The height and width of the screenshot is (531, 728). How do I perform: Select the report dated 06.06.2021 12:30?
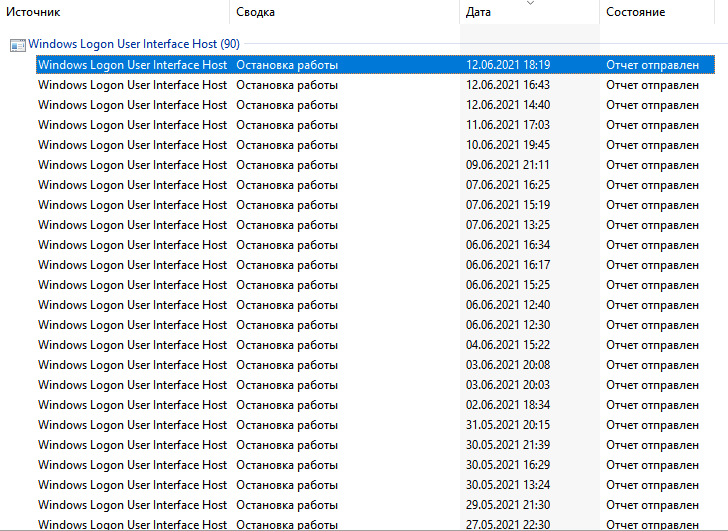[x=375, y=324]
